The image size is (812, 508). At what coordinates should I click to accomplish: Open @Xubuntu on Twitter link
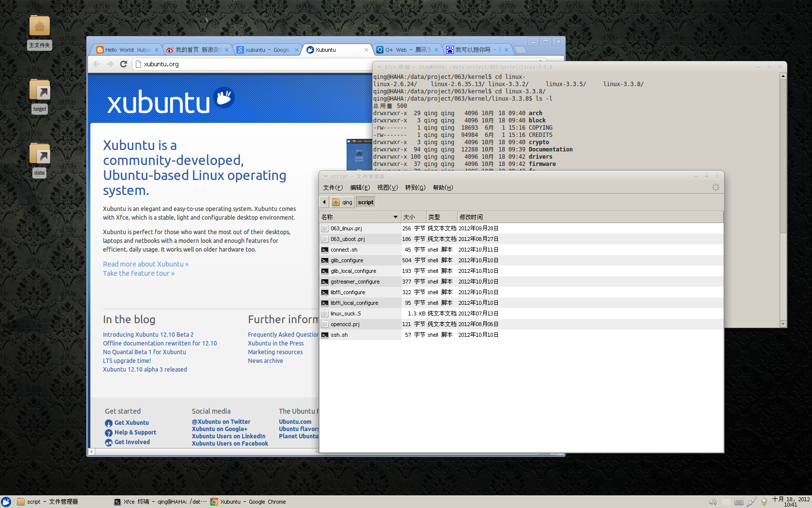(221, 422)
